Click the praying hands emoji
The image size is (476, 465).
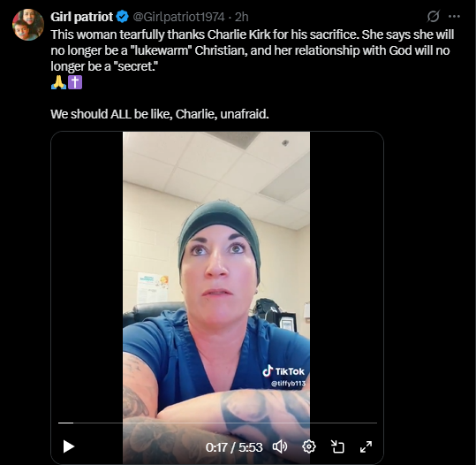click(58, 82)
